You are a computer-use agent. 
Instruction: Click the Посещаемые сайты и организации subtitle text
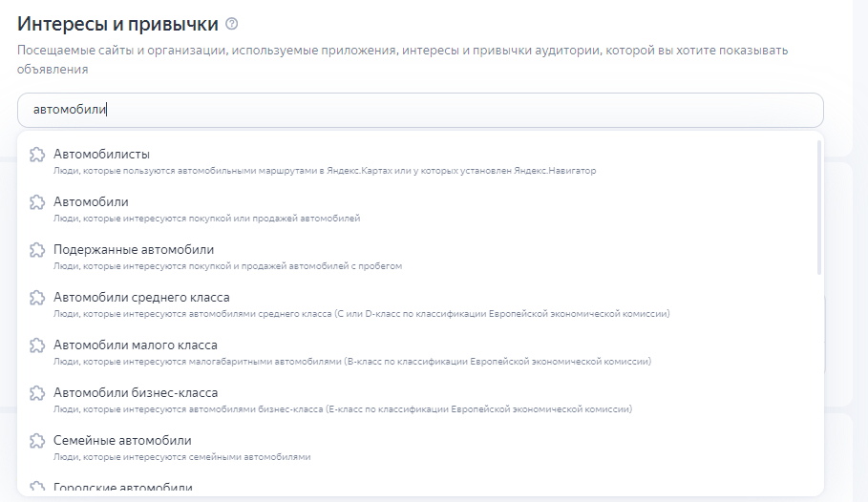(x=402, y=60)
